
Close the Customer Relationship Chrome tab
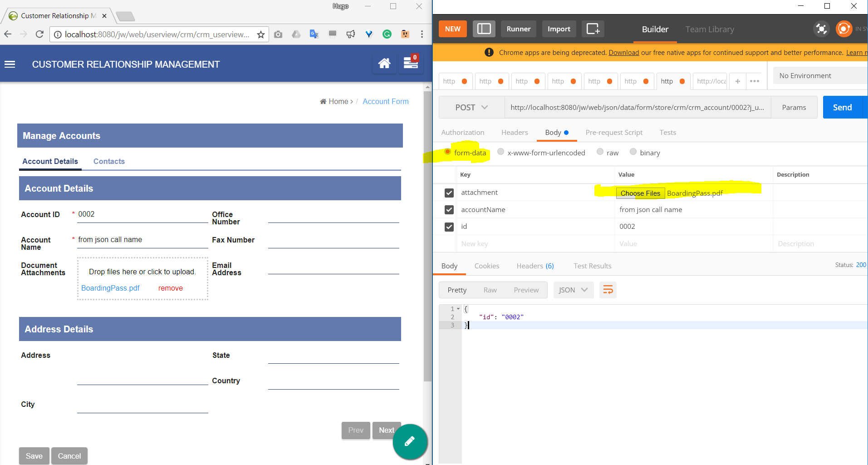pos(104,16)
